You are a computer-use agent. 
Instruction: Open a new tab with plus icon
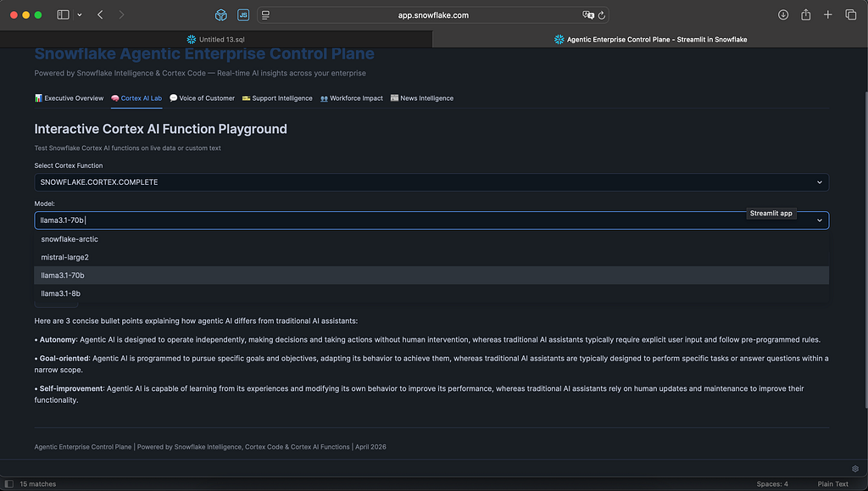827,15
